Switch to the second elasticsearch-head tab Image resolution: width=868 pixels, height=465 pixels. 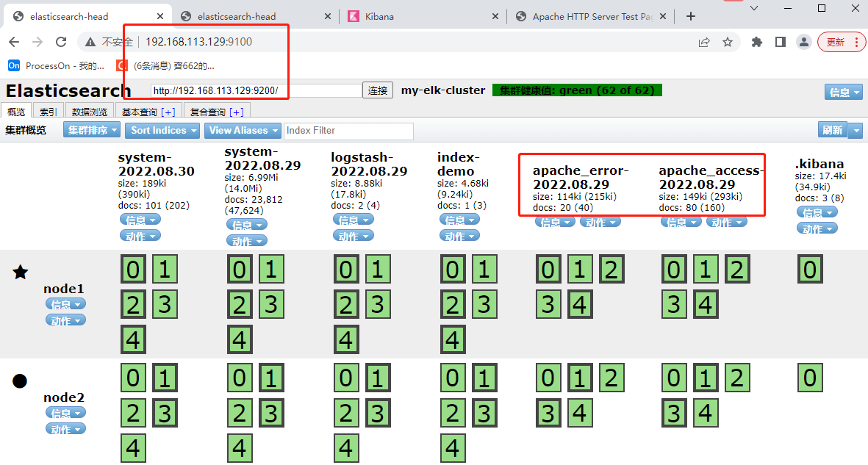pyautogui.click(x=256, y=17)
